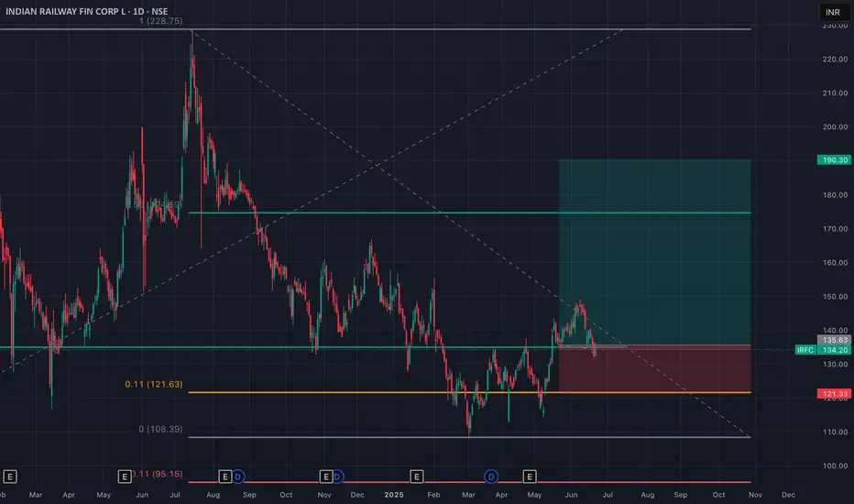Click the 200.00 price axis label
This screenshot has height=504, width=854.
[835, 127]
